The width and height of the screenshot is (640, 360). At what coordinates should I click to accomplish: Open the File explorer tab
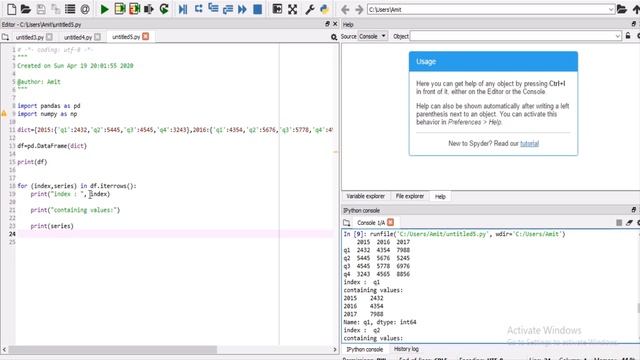point(409,196)
